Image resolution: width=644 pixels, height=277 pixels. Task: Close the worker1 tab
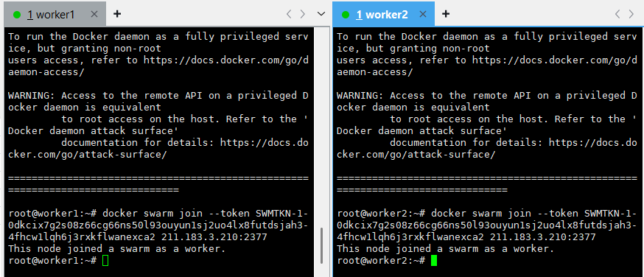(94, 14)
